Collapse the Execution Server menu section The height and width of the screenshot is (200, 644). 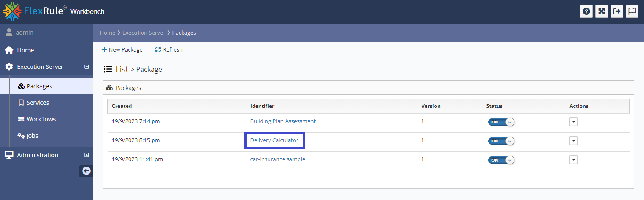86,67
